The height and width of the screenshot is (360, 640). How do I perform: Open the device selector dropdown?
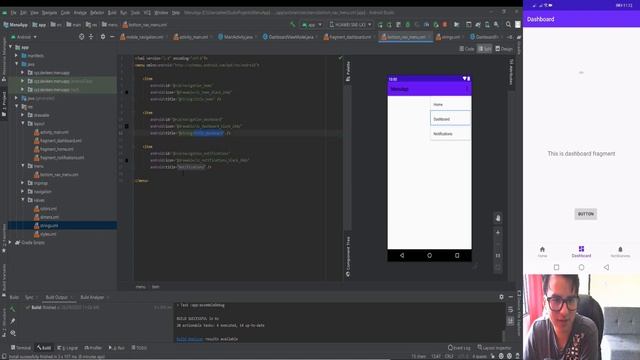tap(351, 25)
